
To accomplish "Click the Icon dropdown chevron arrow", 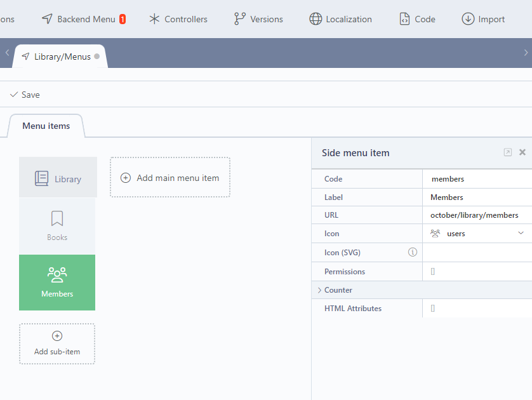I will coord(521,233).
